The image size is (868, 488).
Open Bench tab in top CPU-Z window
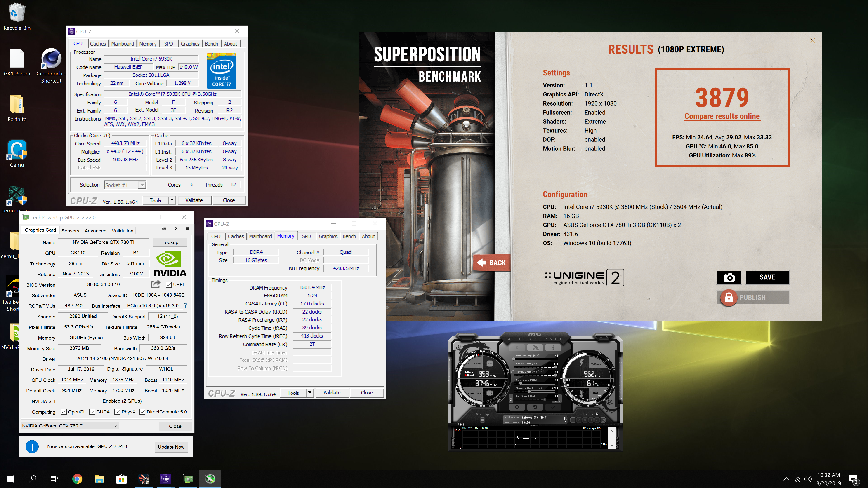(211, 44)
